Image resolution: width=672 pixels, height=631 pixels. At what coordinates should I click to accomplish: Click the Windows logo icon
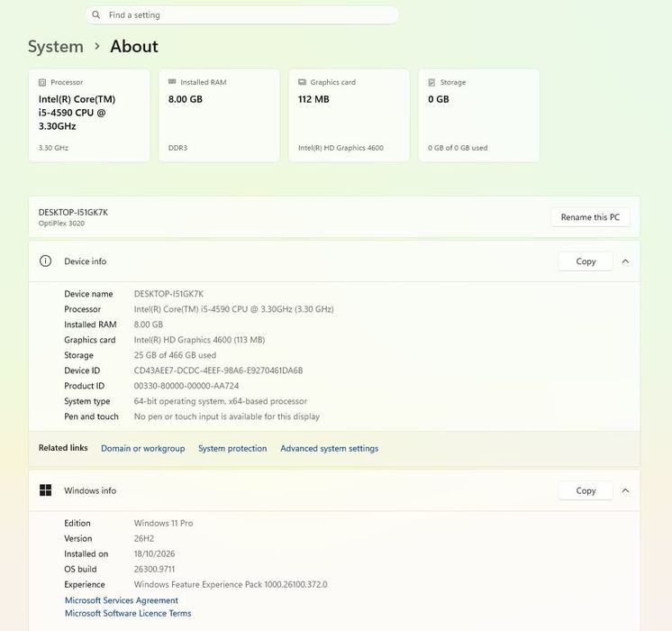(x=45, y=490)
